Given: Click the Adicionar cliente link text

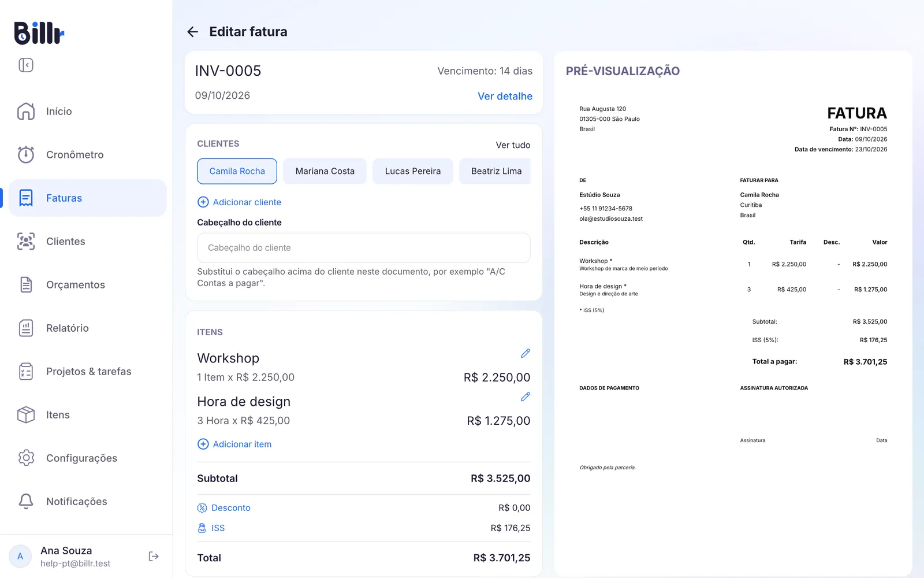Looking at the screenshot, I should [x=247, y=202].
